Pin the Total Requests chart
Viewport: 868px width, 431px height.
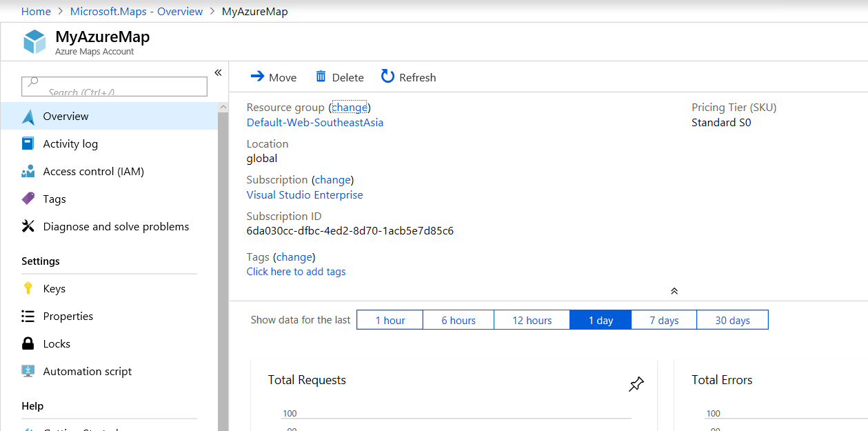click(636, 384)
